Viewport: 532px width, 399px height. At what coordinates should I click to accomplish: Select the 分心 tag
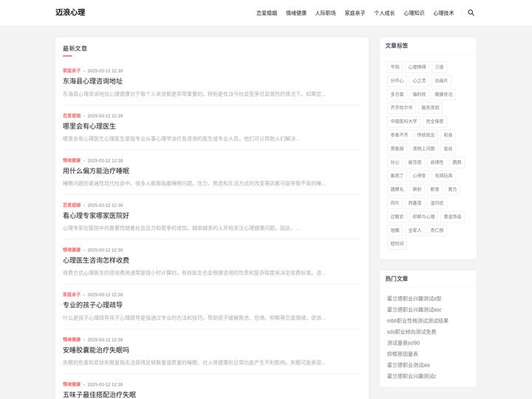pos(395,162)
